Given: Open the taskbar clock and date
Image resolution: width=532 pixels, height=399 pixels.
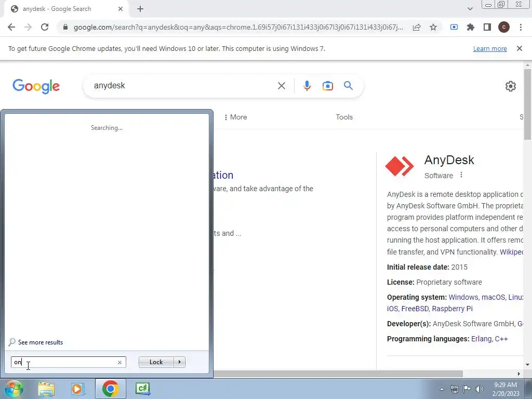Looking at the screenshot, I should (x=506, y=389).
